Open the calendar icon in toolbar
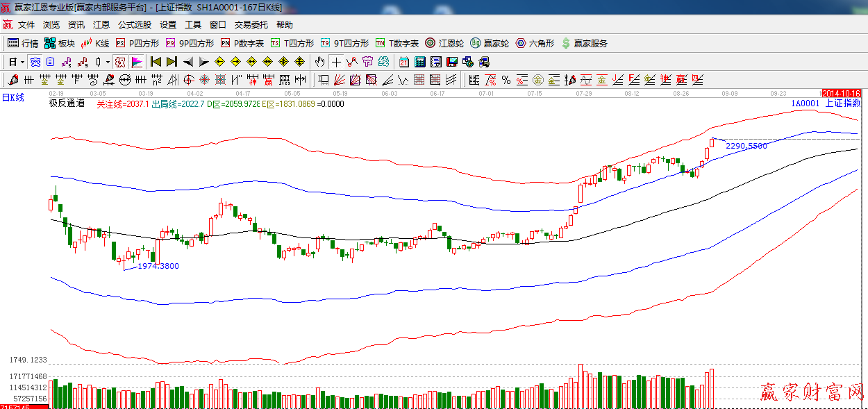This screenshot has height=409, width=868. (x=403, y=62)
